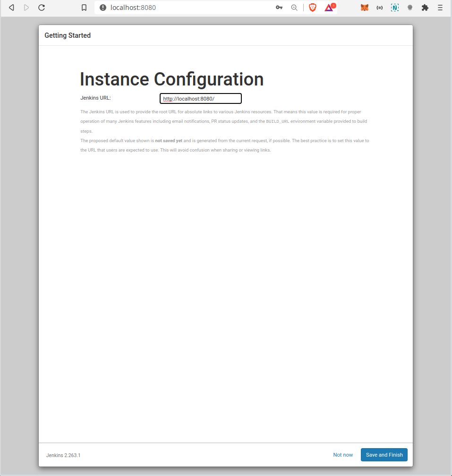This screenshot has height=476, width=452.
Task: Click the Save and Finish button
Action: (384, 455)
